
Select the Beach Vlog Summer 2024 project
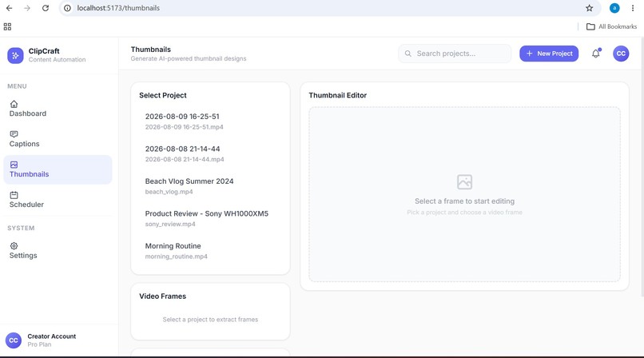[x=210, y=186]
